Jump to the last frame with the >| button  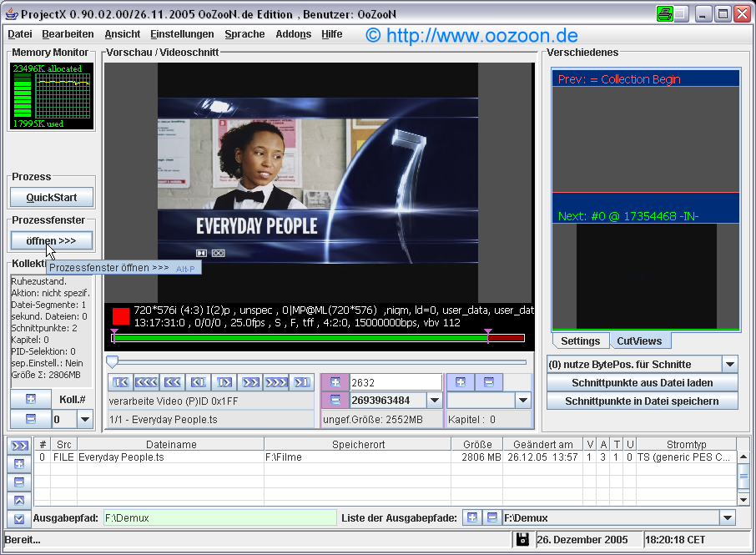coord(302,382)
